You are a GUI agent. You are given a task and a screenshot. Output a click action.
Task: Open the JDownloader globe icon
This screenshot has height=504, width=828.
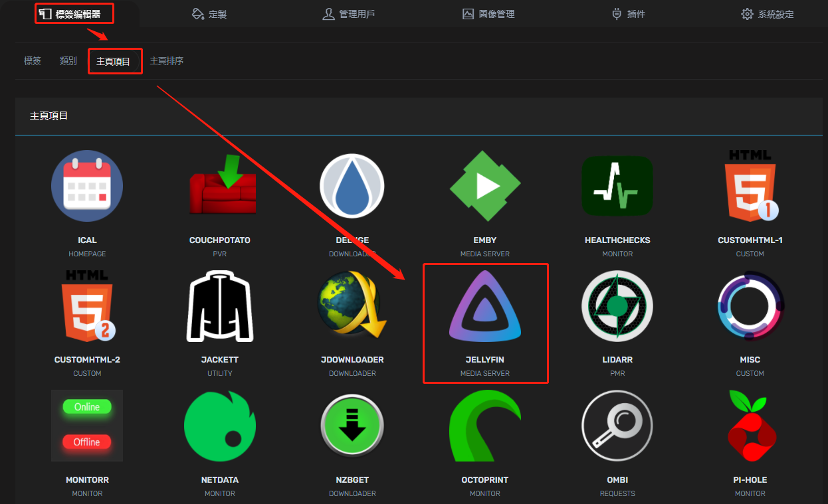point(352,305)
